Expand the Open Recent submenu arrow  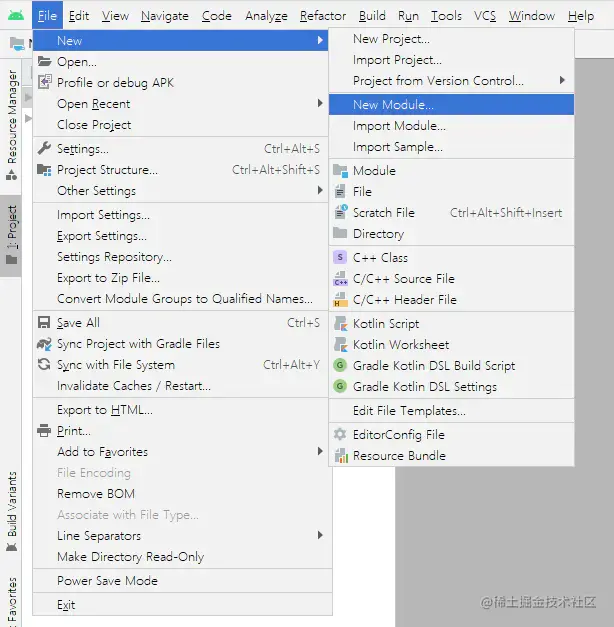(x=320, y=104)
